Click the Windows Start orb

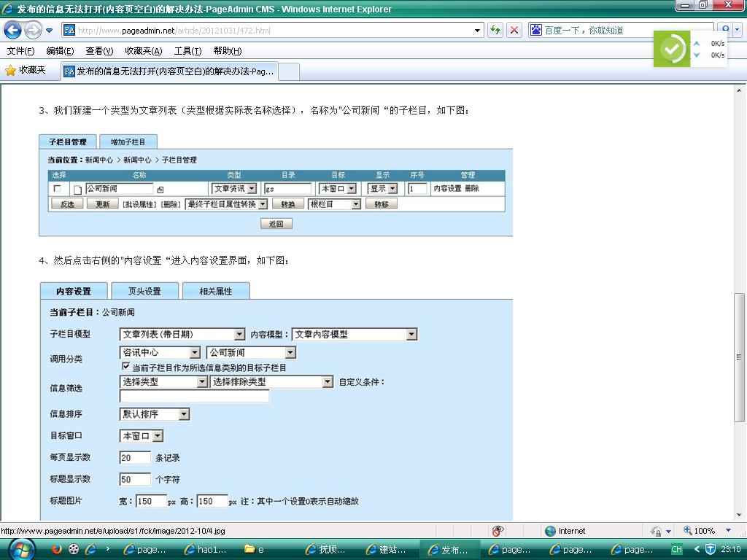[x=20, y=549]
